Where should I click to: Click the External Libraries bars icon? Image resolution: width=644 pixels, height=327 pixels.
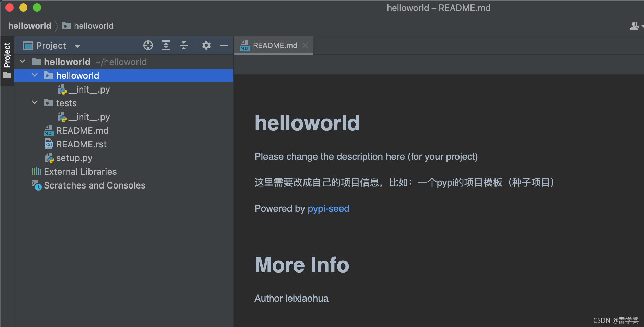click(x=36, y=171)
